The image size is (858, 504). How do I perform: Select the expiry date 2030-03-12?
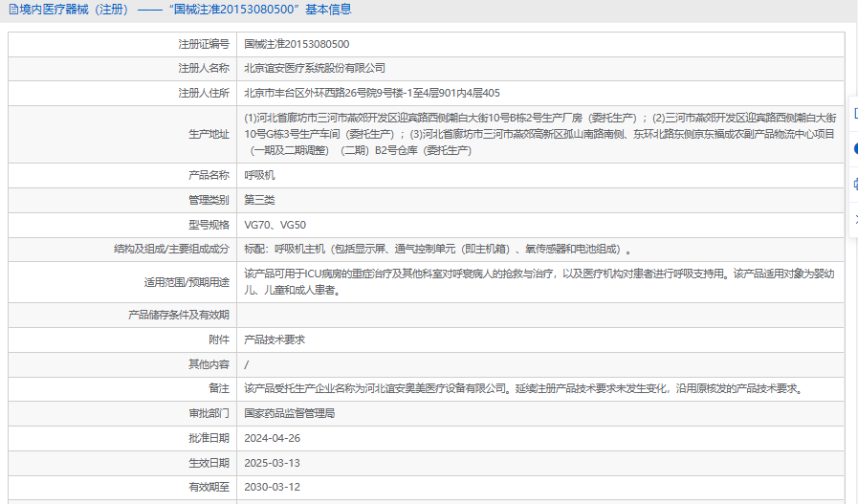272,487
